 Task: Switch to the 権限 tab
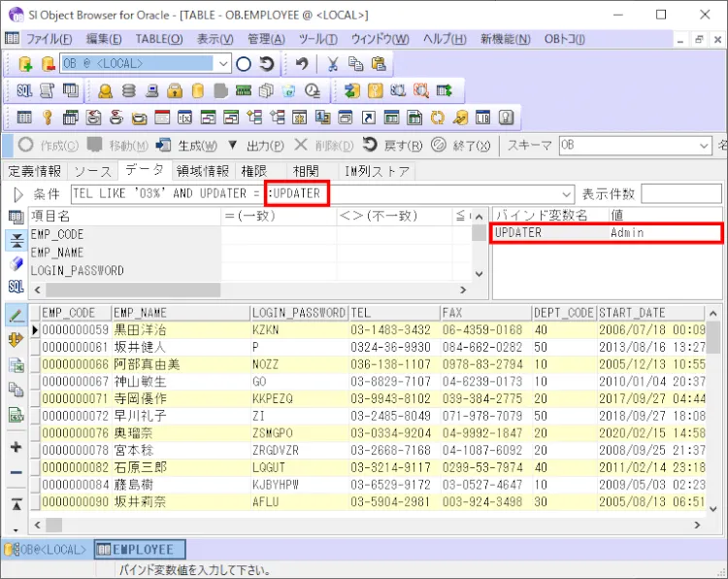(x=254, y=172)
